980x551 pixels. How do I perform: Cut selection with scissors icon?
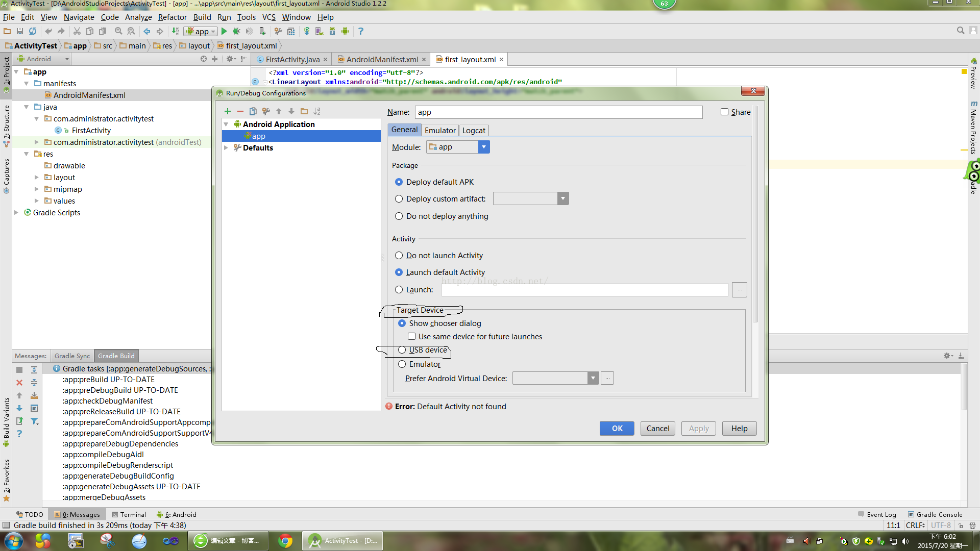tap(77, 31)
